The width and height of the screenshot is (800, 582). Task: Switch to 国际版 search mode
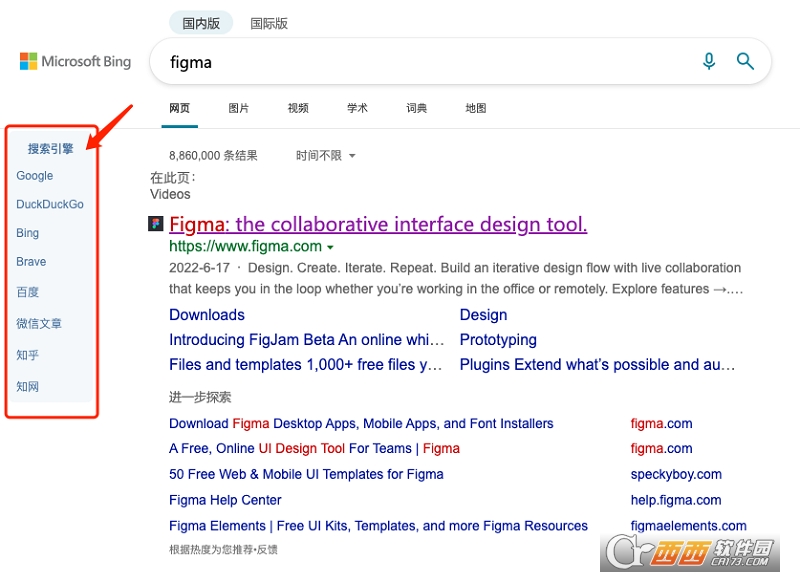(x=269, y=23)
